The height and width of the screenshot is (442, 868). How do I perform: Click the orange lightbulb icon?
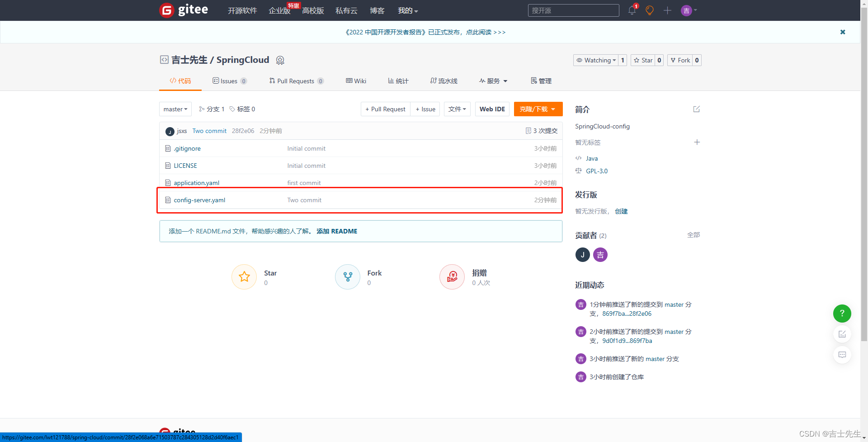point(650,10)
